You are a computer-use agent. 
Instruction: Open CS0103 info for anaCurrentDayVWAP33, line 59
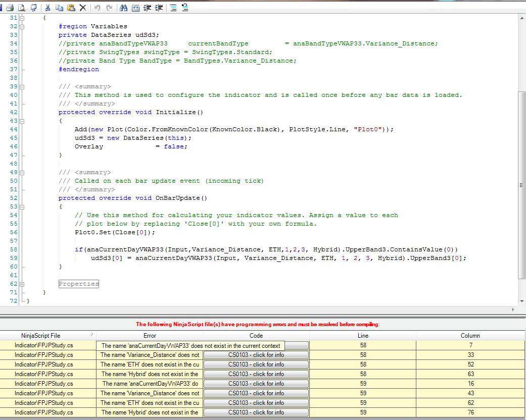(256, 384)
